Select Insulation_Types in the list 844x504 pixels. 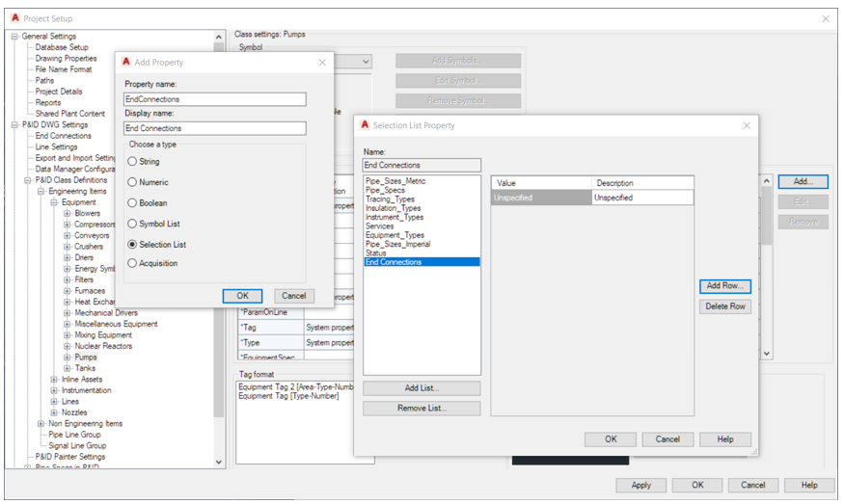click(394, 208)
